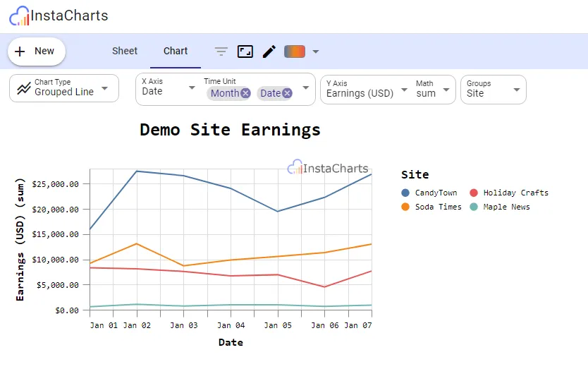Screen dimensions: 588x381
Task: Click the Grouped Line chart type icon
Action: [24, 88]
